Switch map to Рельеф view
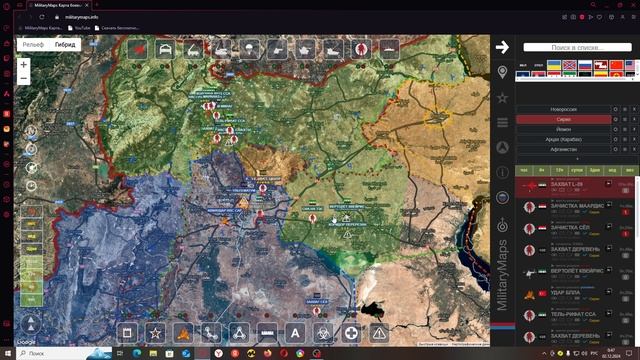The width and height of the screenshot is (640, 360). (33, 44)
